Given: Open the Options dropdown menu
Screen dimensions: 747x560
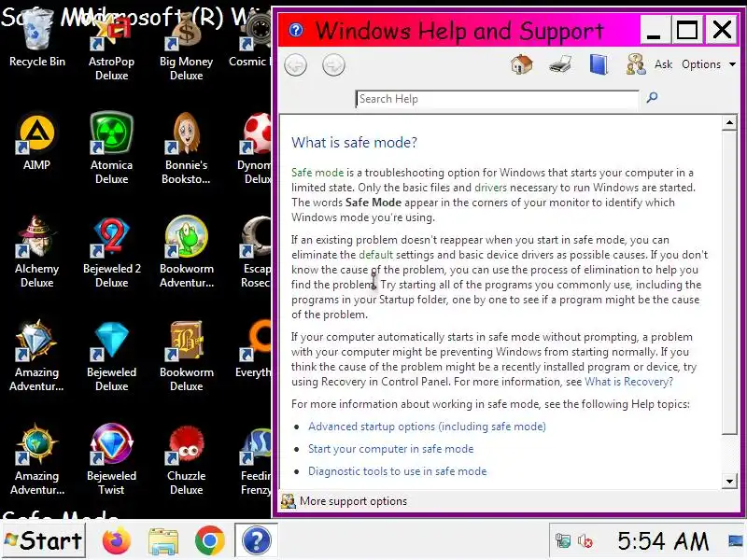Looking at the screenshot, I should pos(709,64).
